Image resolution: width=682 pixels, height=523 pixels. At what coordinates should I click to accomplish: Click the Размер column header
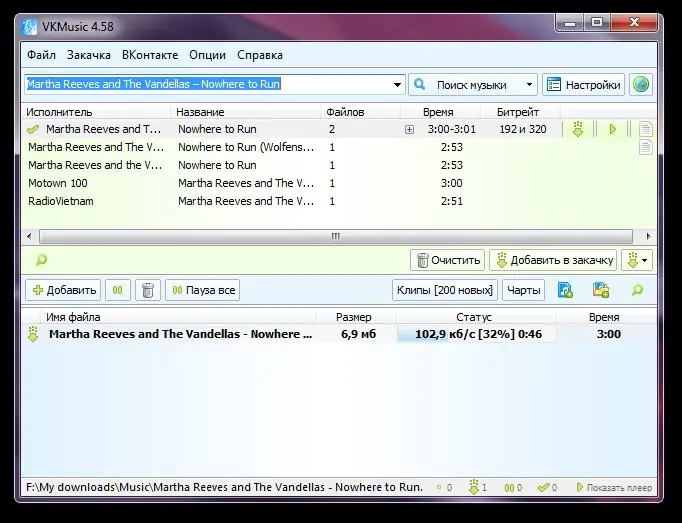[356, 317]
